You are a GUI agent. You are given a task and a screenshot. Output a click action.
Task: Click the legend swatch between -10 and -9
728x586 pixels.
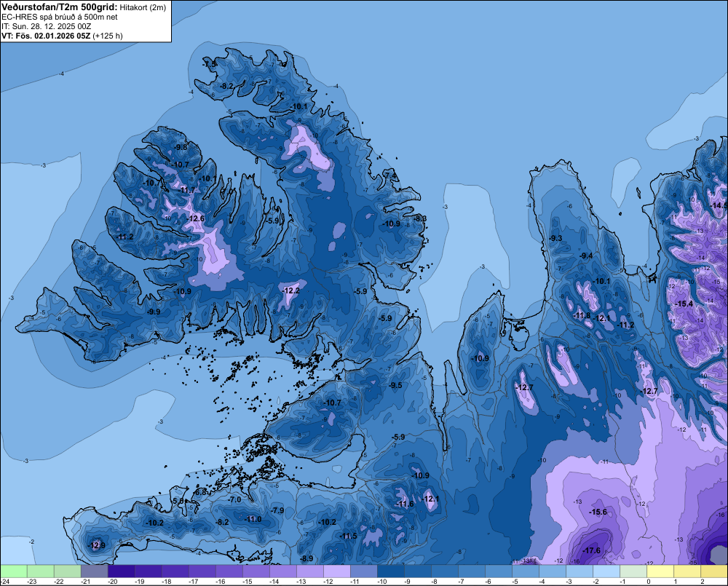pyautogui.click(x=391, y=571)
